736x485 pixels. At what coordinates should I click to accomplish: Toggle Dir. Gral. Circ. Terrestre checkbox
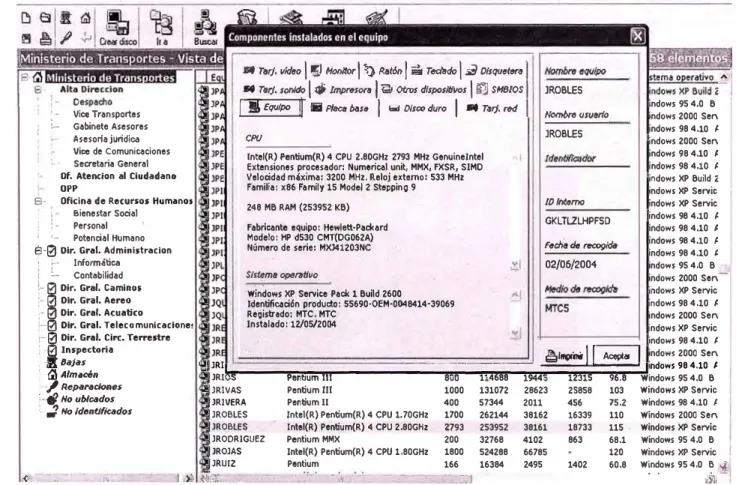52,338
